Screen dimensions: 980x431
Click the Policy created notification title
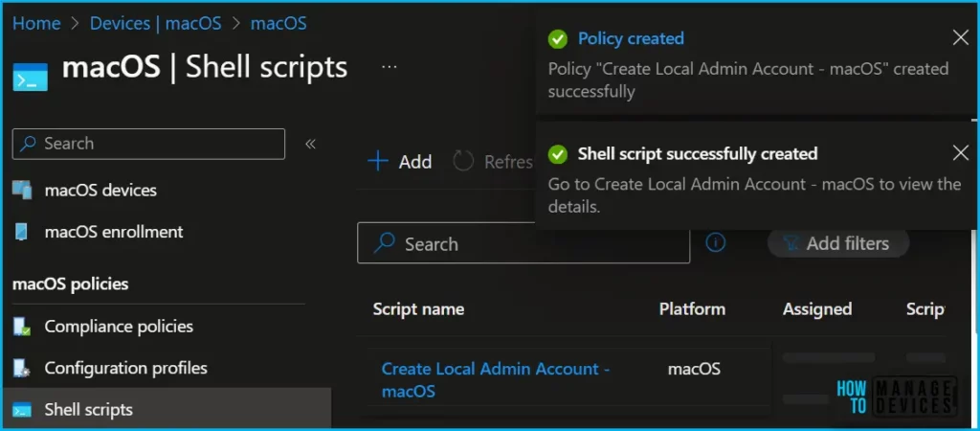tap(631, 38)
